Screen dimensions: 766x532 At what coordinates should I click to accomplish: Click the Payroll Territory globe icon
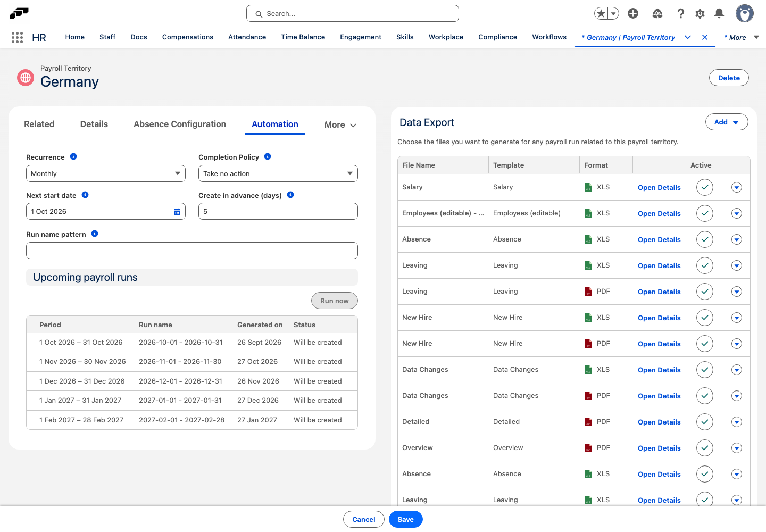click(x=26, y=78)
